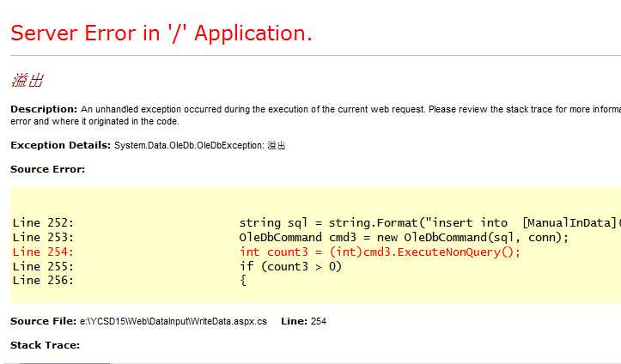Click the Description label
621x364 pixels.
tap(44, 109)
